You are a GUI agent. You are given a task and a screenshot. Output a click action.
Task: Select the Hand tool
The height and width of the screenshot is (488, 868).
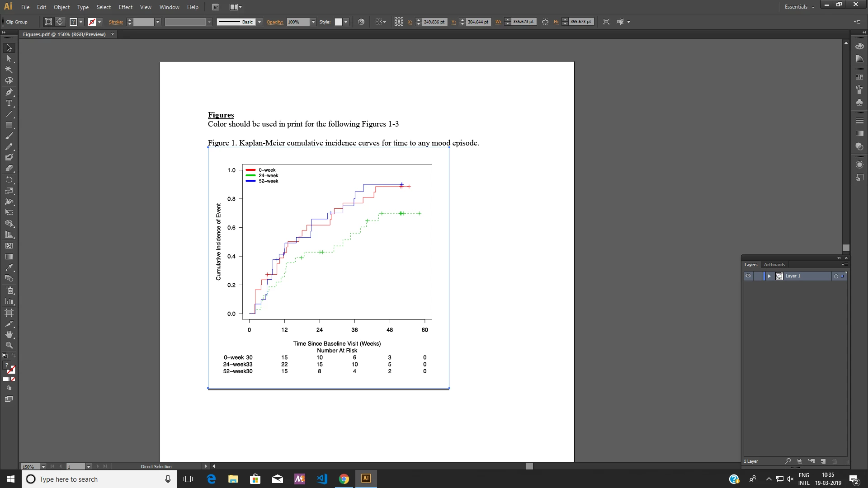(x=9, y=334)
